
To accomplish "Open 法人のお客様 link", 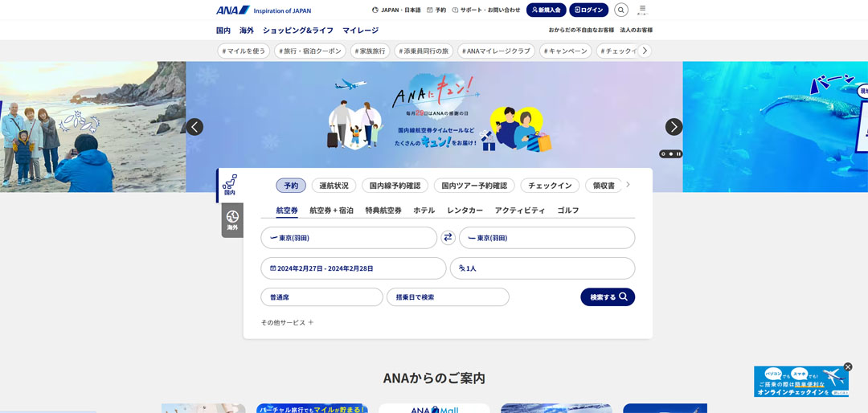I will pyautogui.click(x=636, y=30).
